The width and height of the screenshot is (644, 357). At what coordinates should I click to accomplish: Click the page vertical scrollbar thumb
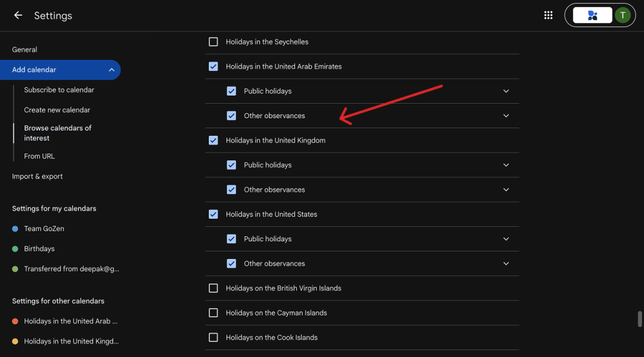(640, 319)
